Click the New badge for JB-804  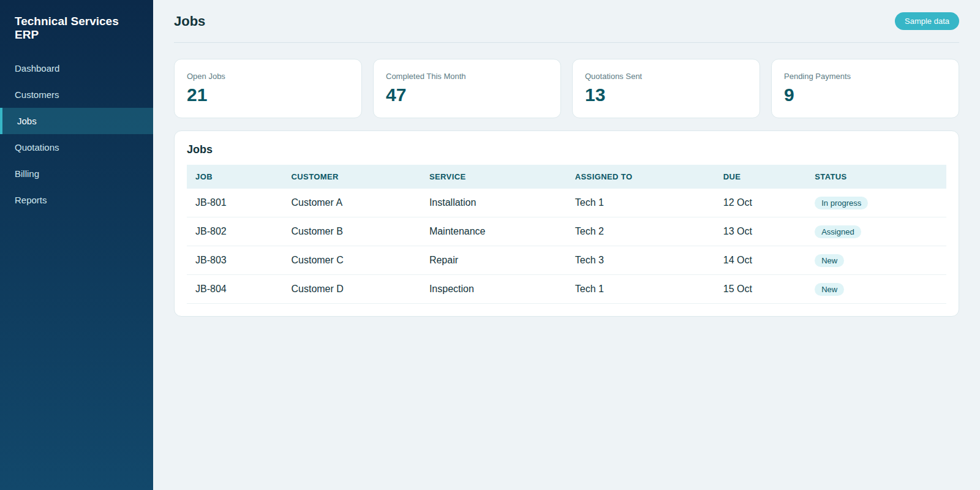[x=829, y=290]
